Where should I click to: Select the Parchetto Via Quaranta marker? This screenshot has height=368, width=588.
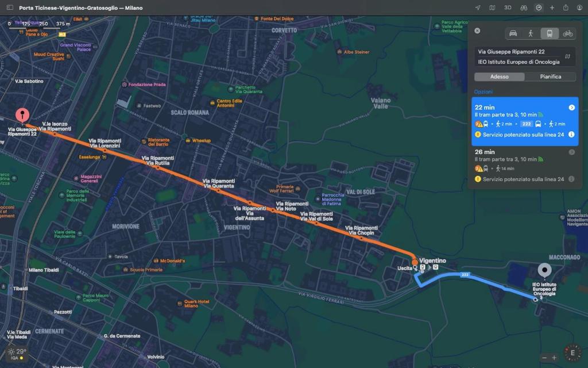pos(231,89)
